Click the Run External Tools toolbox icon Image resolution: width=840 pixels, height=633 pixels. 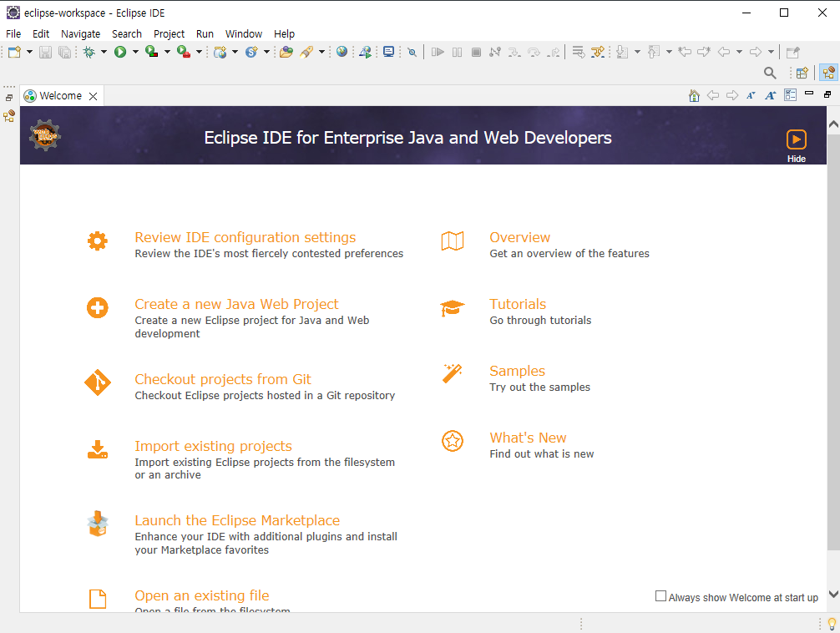click(183, 52)
